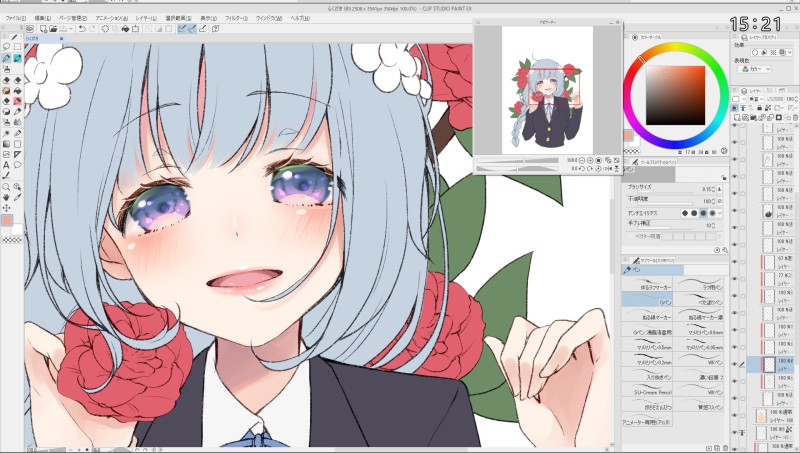Select the first anti-aliasing option (none)

pyautogui.click(x=685, y=213)
